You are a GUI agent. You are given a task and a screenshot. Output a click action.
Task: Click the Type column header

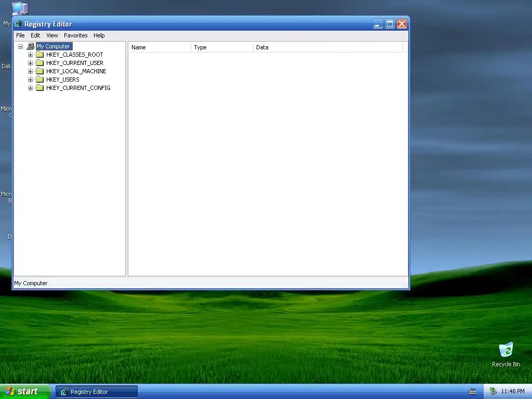coord(222,47)
